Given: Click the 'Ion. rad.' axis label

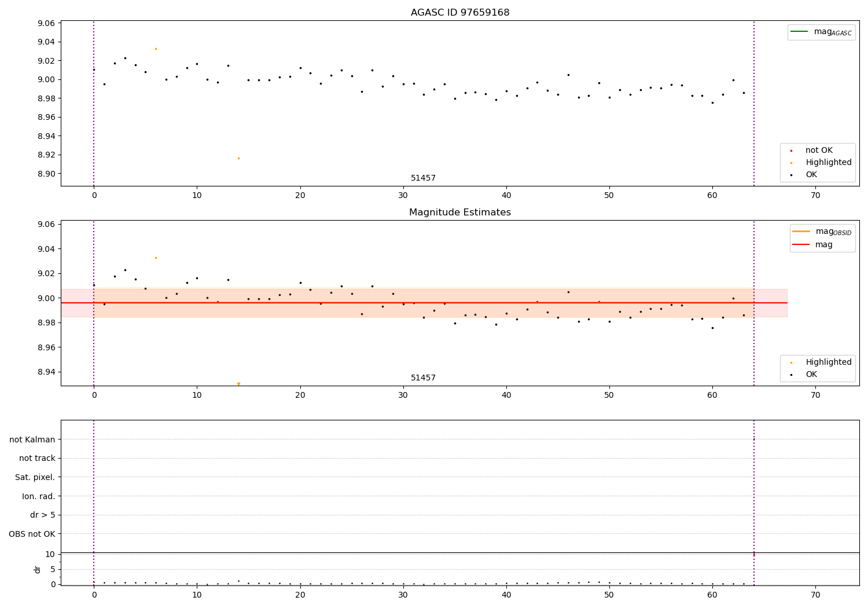Looking at the screenshot, I should (39, 497).
